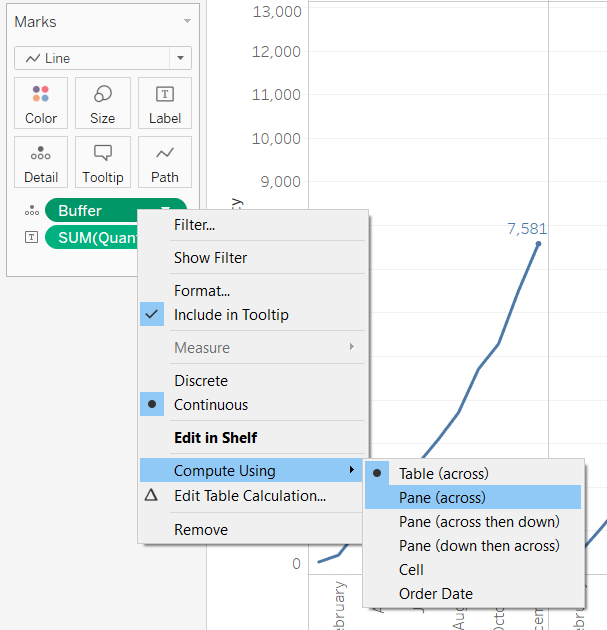Select Table (across) compute option

[x=444, y=473]
